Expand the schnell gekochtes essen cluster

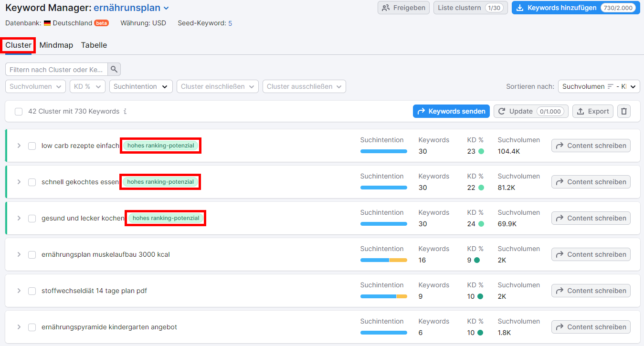tap(19, 182)
